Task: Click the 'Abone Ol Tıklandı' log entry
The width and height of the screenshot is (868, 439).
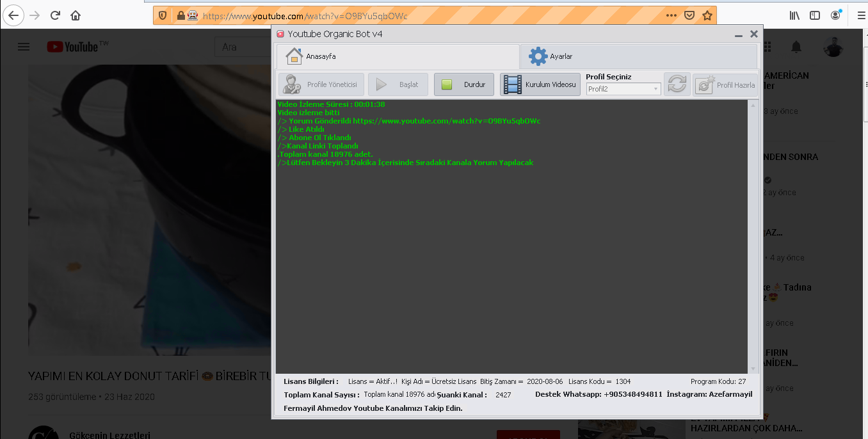Action: pyautogui.click(x=314, y=138)
